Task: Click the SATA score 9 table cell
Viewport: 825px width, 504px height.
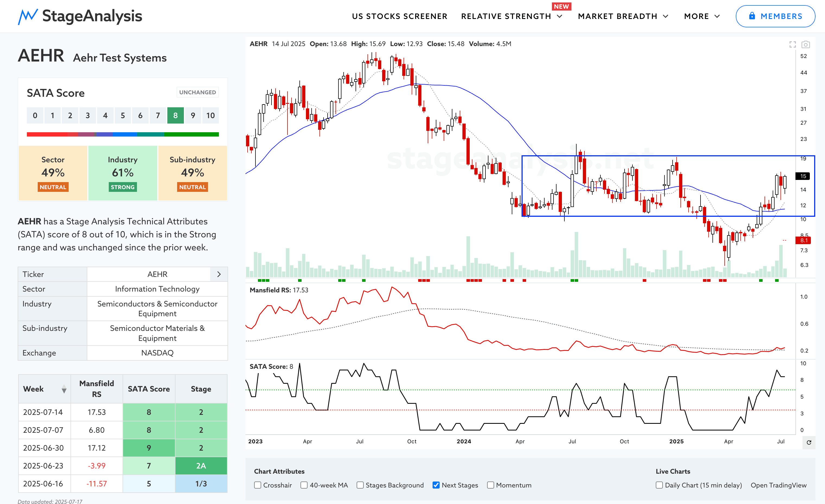Action: point(149,448)
